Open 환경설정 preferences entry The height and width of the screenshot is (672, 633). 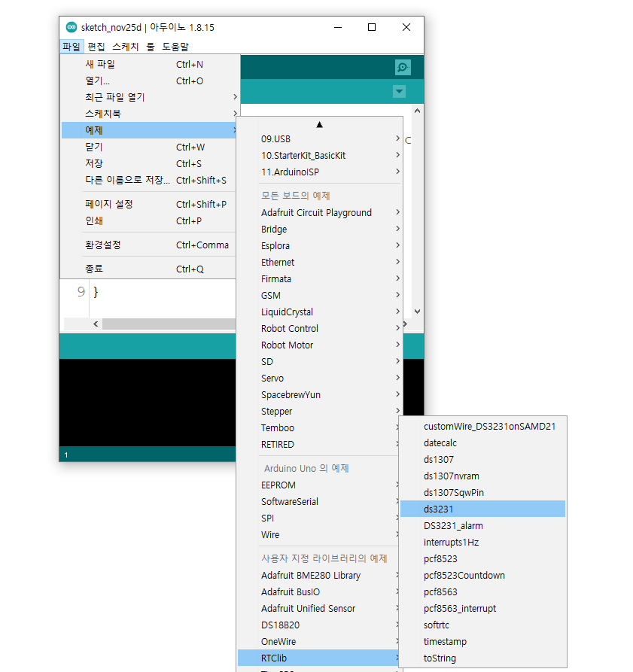coord(149,245)
